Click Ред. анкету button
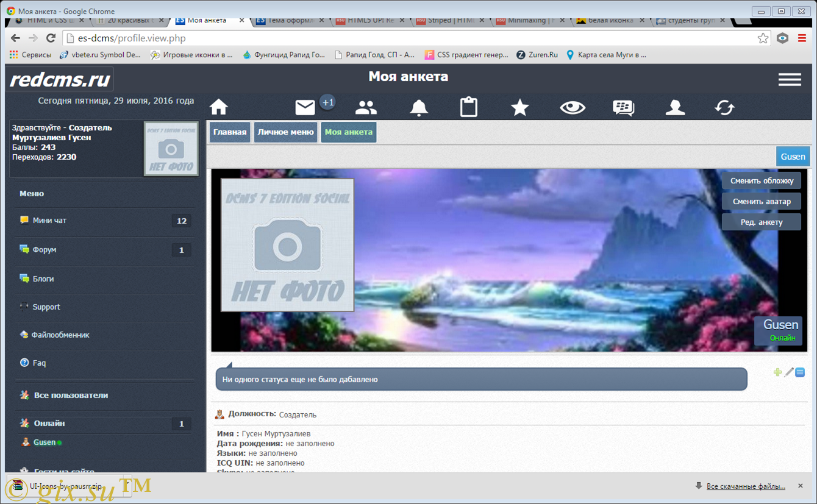 tap(762, 222)
